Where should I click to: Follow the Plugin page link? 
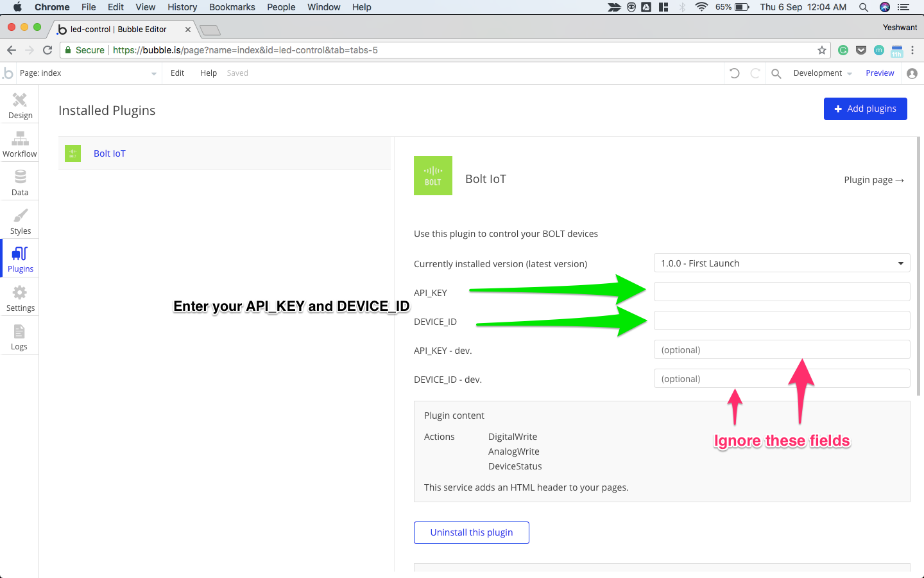[874, 180]
